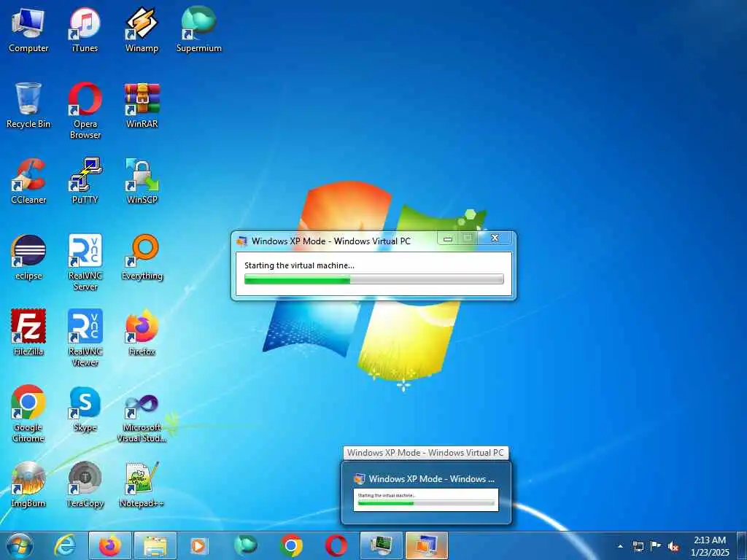Open Windows Explorer from the taskbar
Image resolution: width=747 pixels, height=560 pixels.
pyautogui.click(x=155, y=546)
